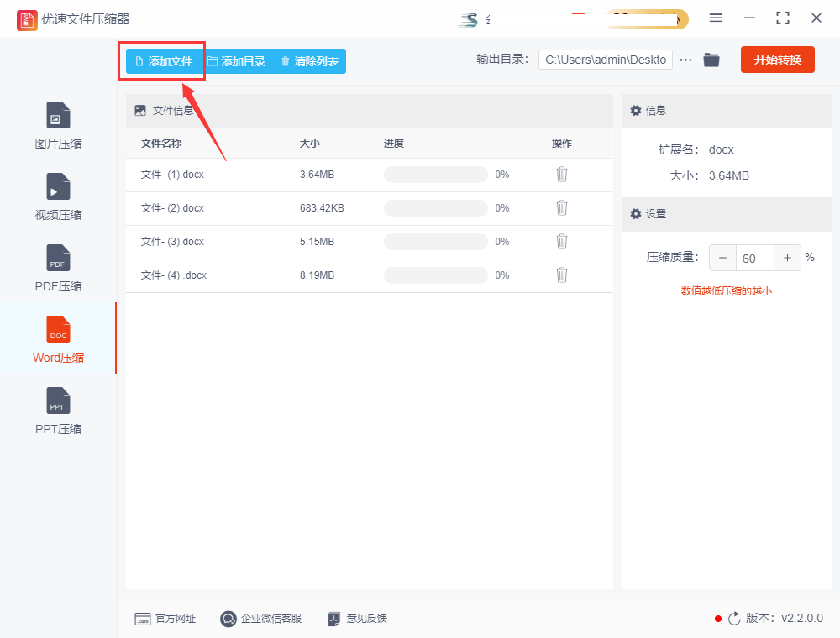This screenshot has height=638, width=840.
Task: Click the 683.42KB size cell
Action: point(322,208)
